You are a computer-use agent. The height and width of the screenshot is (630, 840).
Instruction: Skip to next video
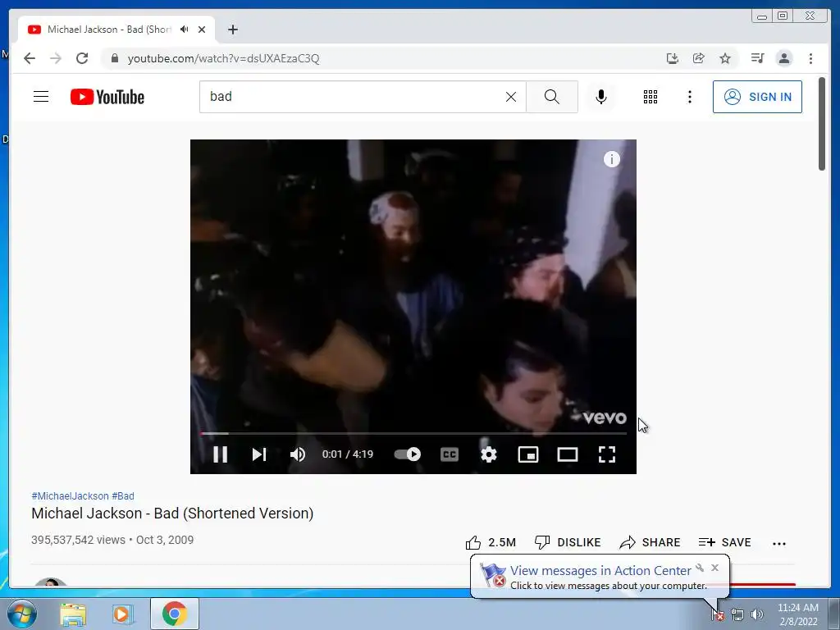259,454
